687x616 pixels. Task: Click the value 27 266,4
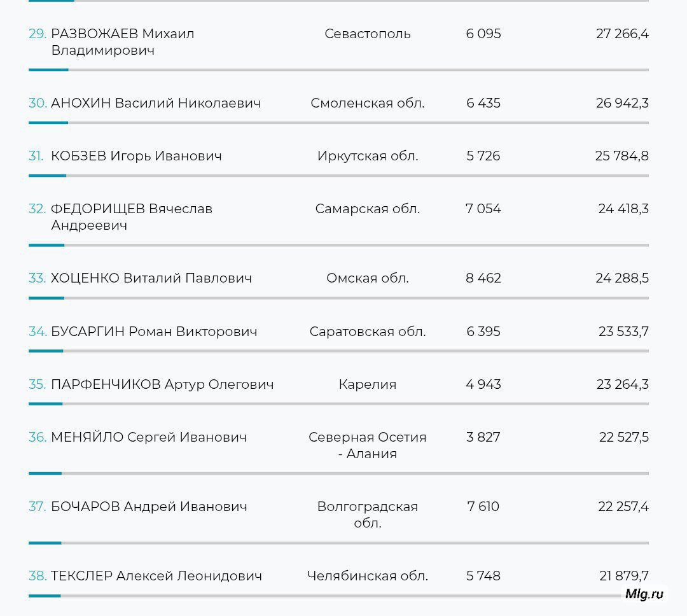tap(622, 34)
